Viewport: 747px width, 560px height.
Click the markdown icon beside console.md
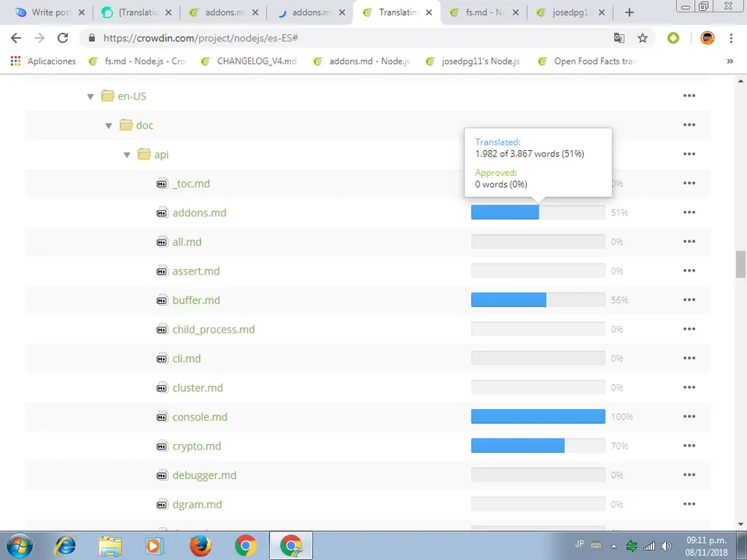coord(162,417)
